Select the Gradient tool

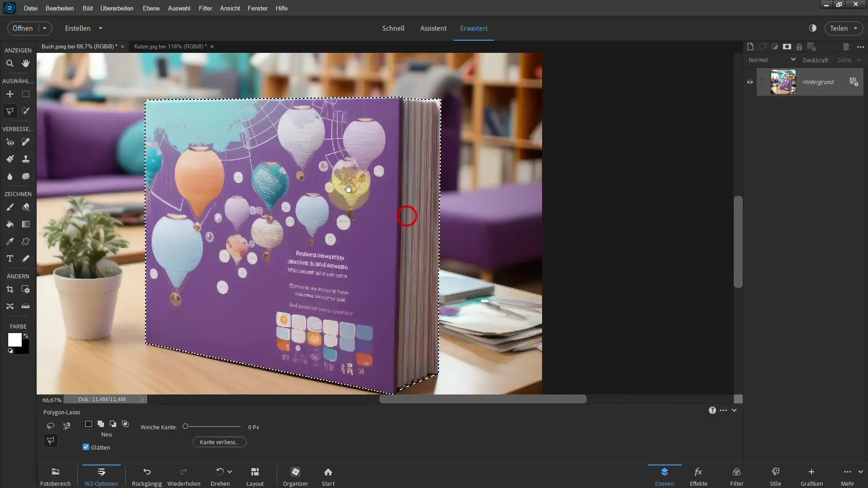click(x=26, y=224)
